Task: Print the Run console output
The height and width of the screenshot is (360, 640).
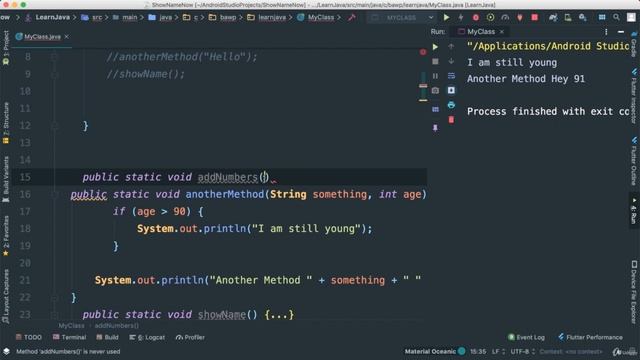Action: point(451,105)
